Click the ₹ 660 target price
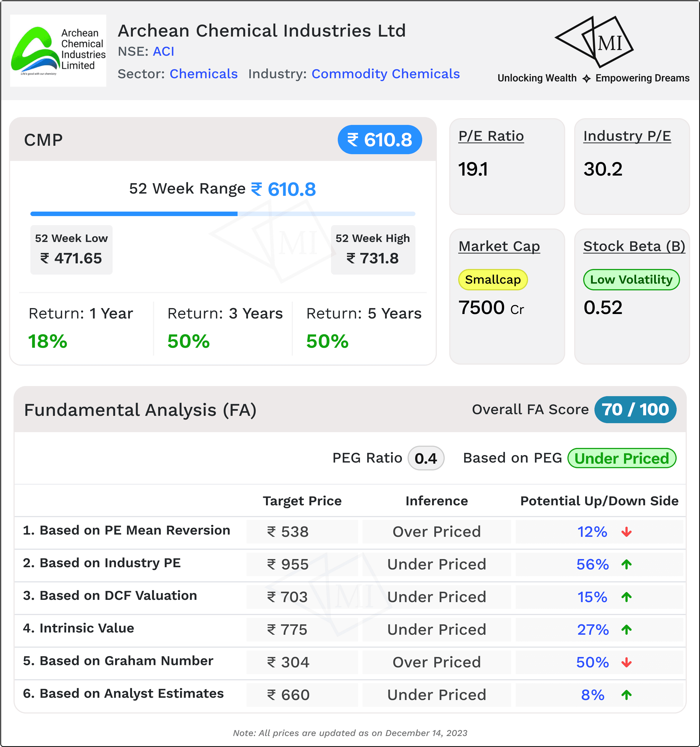This screenshot has width=700, height=747. [288, 696]
